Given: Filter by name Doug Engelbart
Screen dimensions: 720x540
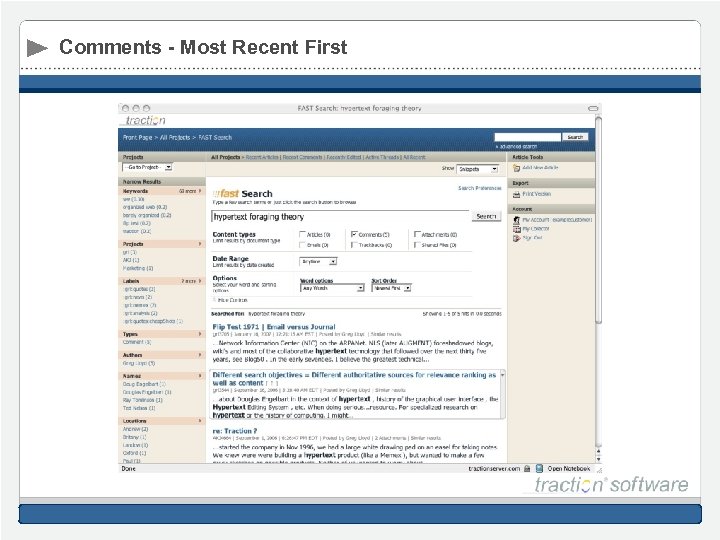Looking at the screenshot, I should 144,384.
